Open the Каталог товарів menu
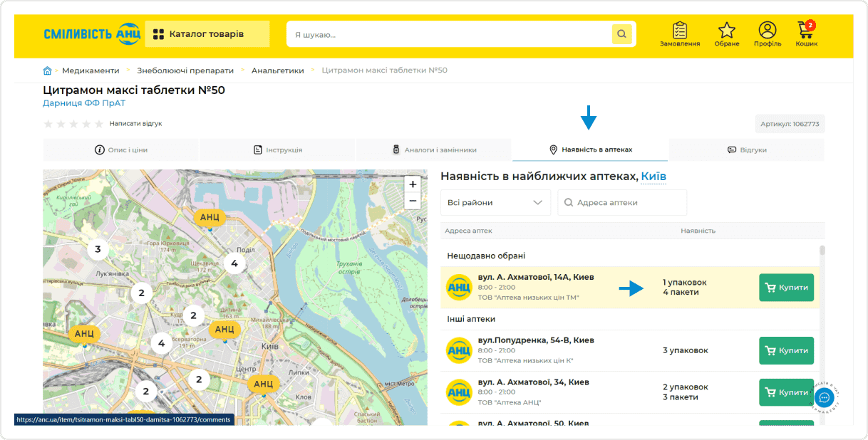Screen dimensions: 868x440 [207, 33]
